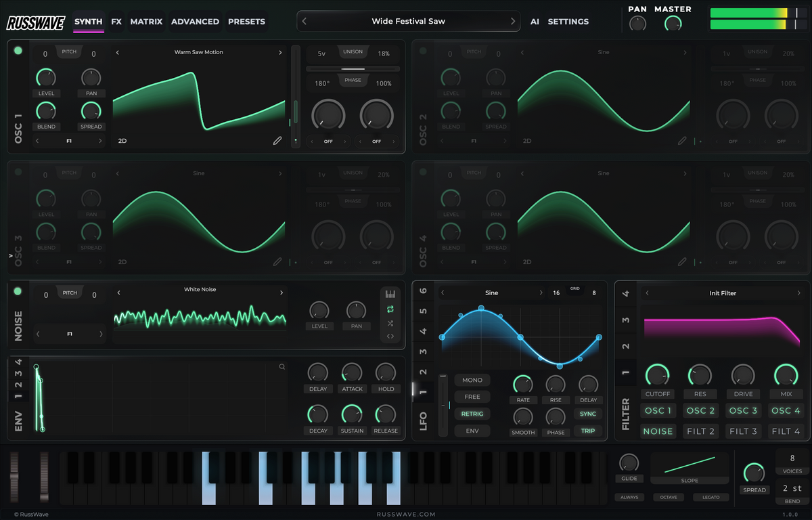Select FREE LFO mode
The image size is (812, 520).
click(472, 397)
